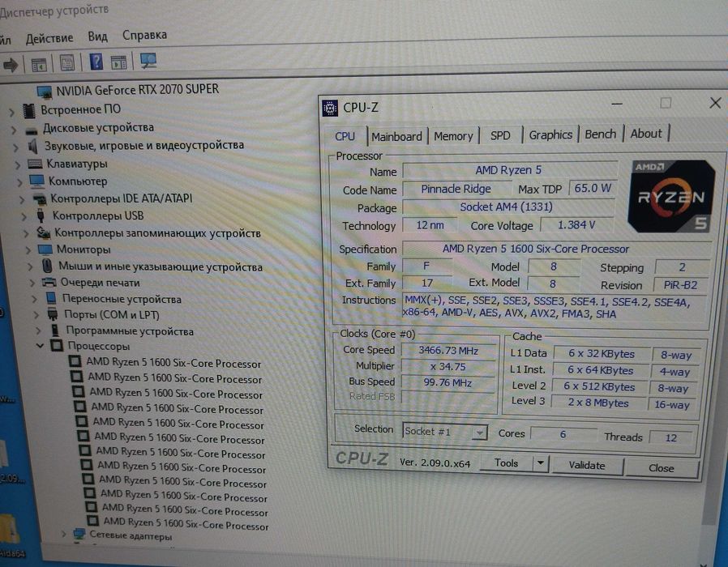Viewport: 728px width, 567px height.
Task: Click the Tools button in CPU-Z
Action: pyautogui.click(x=506, y=463)
